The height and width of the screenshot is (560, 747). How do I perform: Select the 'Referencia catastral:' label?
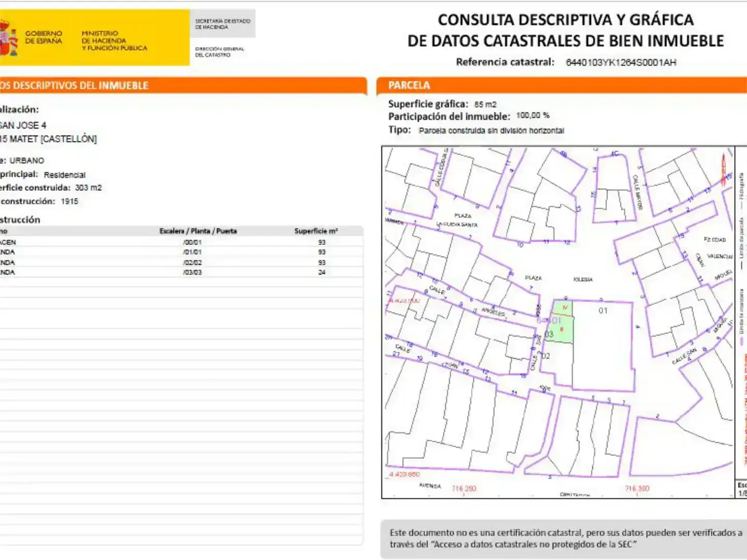point(505,62)
